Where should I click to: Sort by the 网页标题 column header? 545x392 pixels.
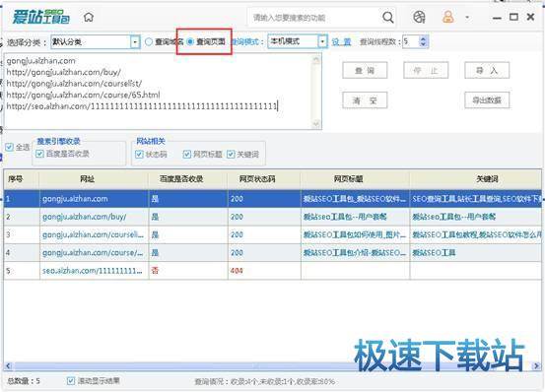pos(355,179)
